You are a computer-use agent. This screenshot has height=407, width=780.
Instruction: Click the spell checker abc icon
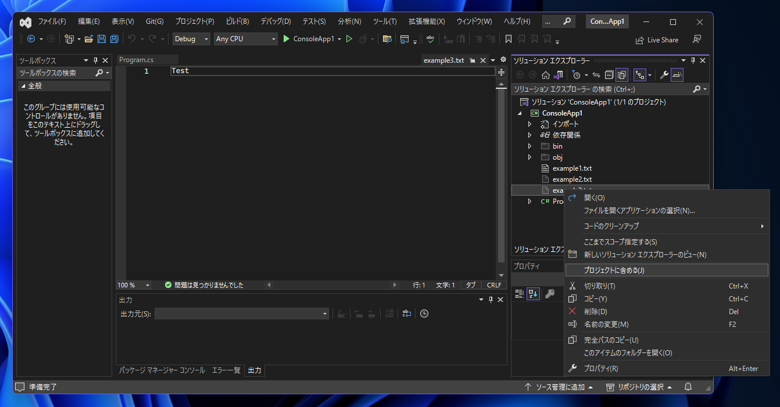(430, 39)
